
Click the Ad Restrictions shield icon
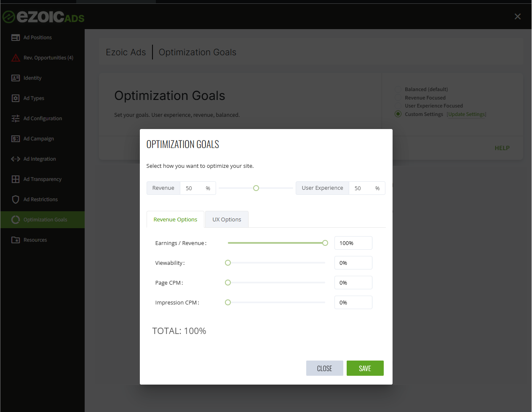tap(16, 199)
